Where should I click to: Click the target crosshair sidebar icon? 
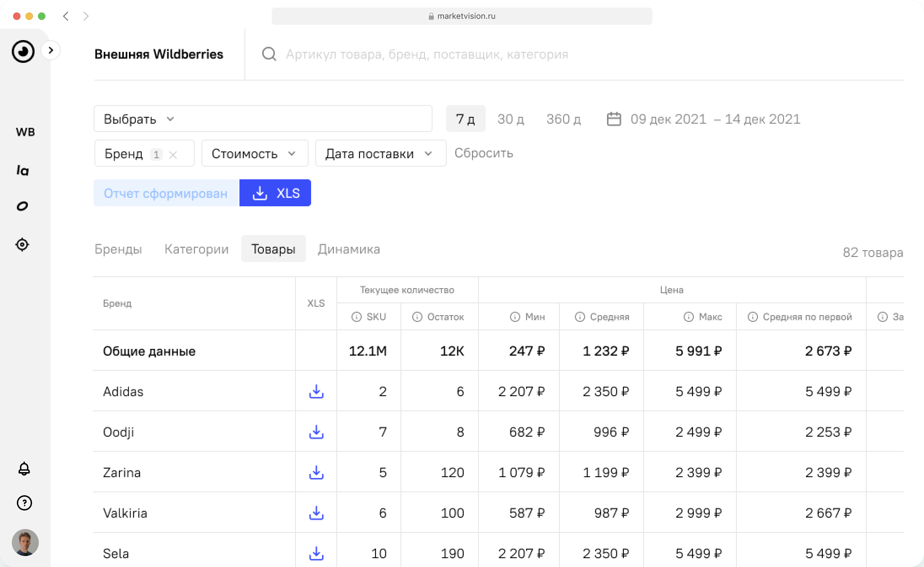coord(22,245)
